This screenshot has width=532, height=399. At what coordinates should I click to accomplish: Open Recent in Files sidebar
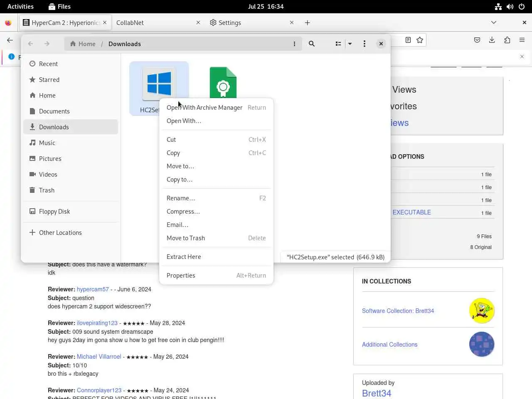[x=71, y=64]
